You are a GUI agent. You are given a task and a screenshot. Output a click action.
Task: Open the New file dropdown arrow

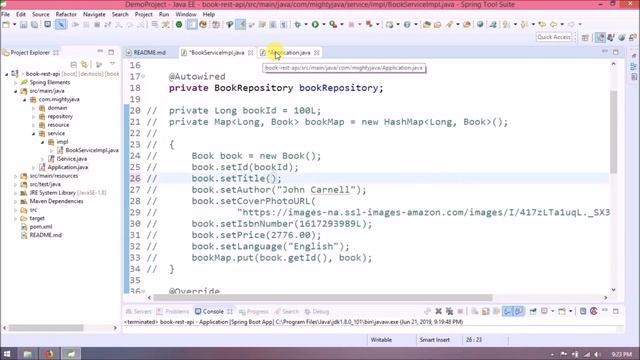[14, 24]
